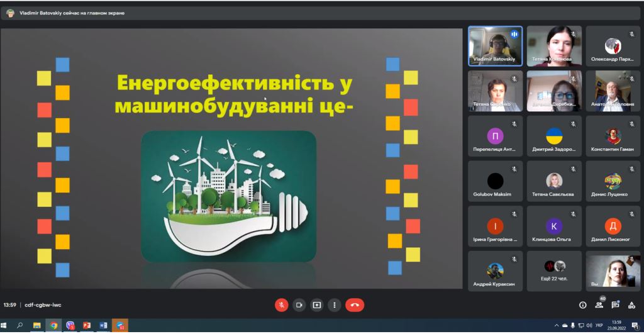Select the Валерія Дерябкі... video tile
The height and width of the screenshot is (334, 644).
(554, 91)
